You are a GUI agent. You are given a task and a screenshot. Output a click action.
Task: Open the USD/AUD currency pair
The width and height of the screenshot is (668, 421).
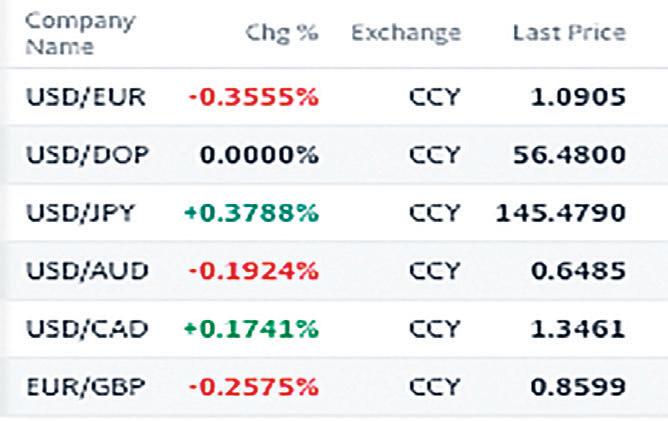click(x=87, y=271)
